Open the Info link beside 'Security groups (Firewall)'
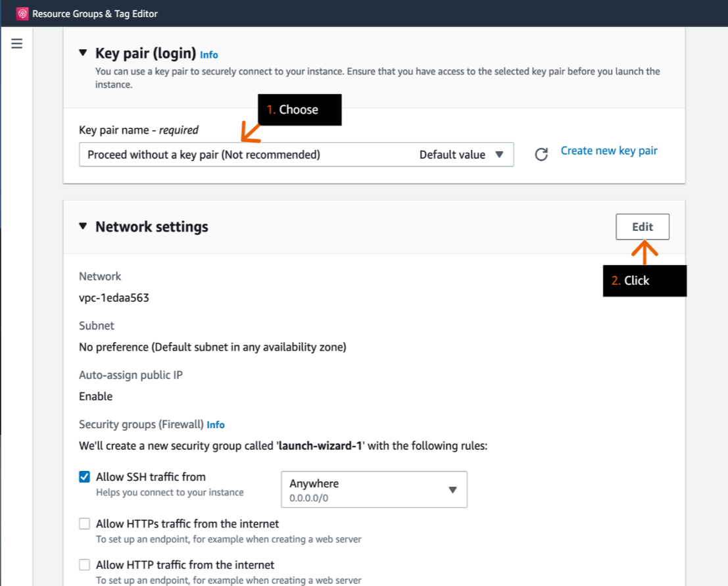This screenshot has height=586, width=728. point(216,424)
